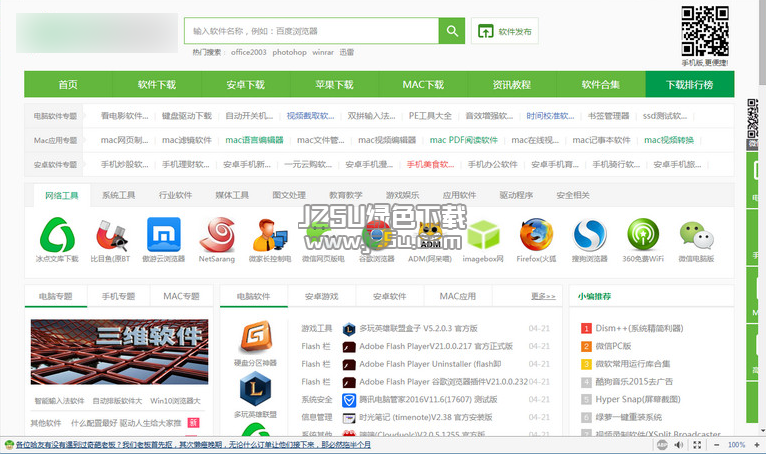Click the fullscreen icon in status bar

click(x=697, y=445)
